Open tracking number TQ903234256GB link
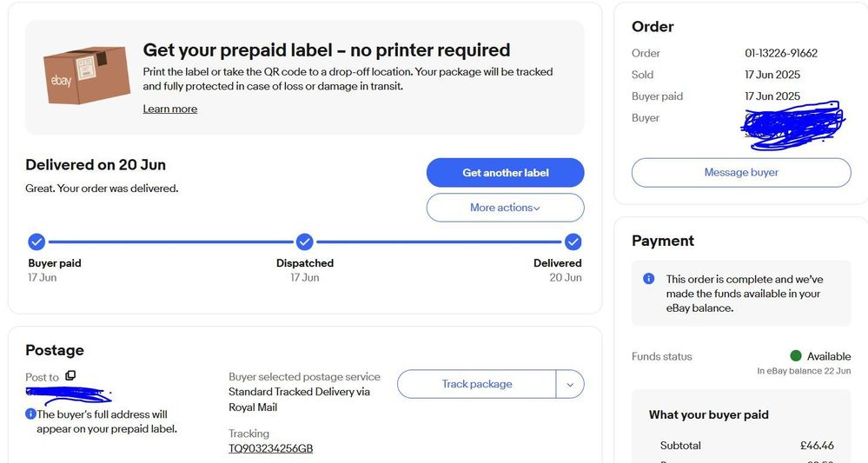 click(271, 448)
